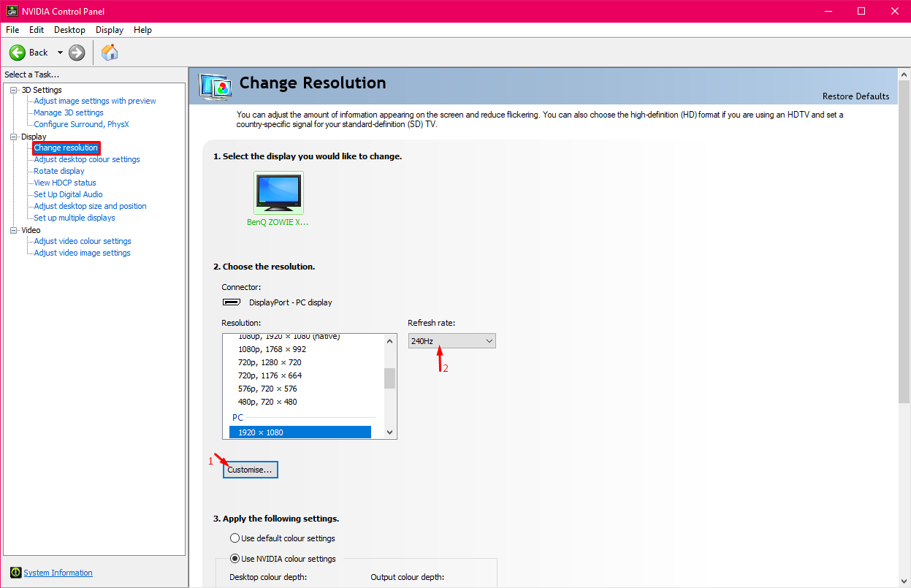
Task: Open Adjust desktop size and position
Action: coord(91,206)
